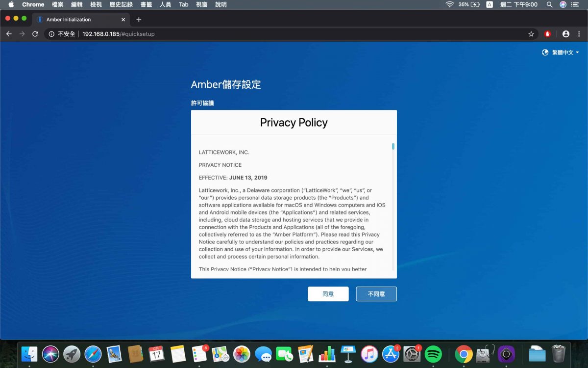588x368 pixels.
Task: Open Safari from the Dock
Action: click(93, 354)
